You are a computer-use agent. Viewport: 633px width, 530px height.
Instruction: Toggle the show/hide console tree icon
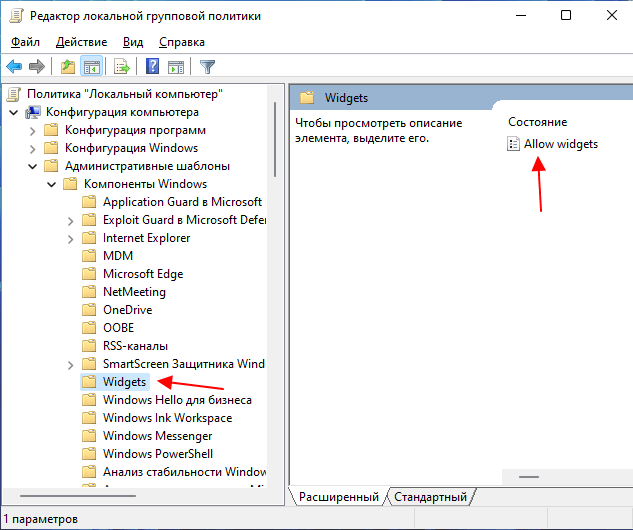click(92, 67)
